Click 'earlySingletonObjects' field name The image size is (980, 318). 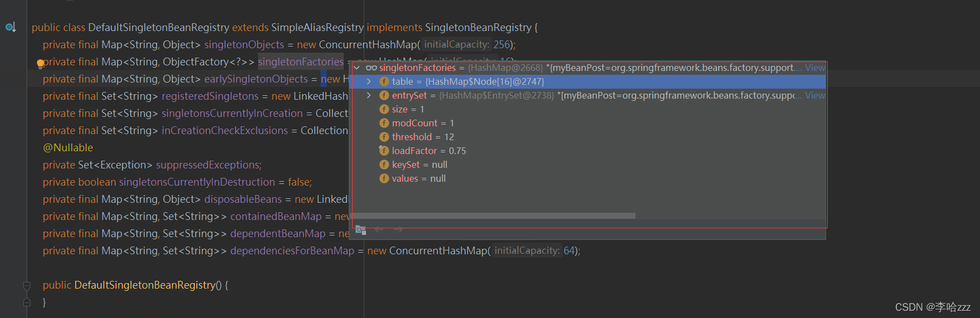click(256, 79)
